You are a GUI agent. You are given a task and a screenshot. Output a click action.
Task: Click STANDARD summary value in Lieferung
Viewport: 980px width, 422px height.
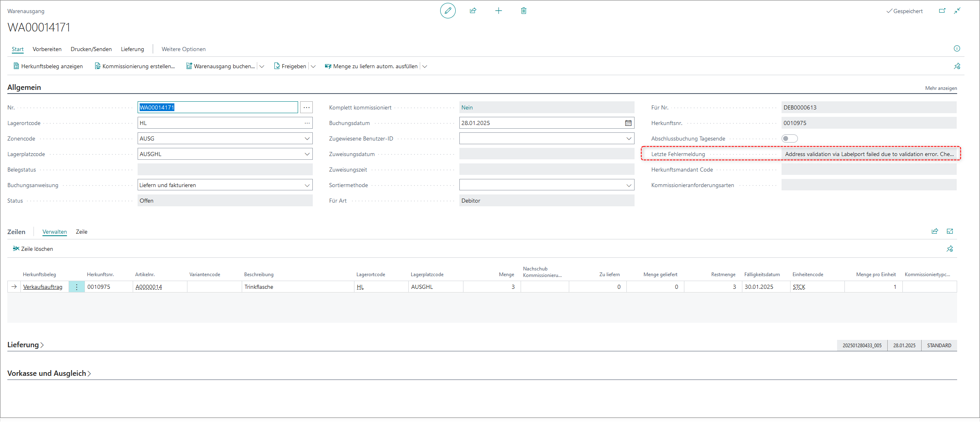click(939, 346)
